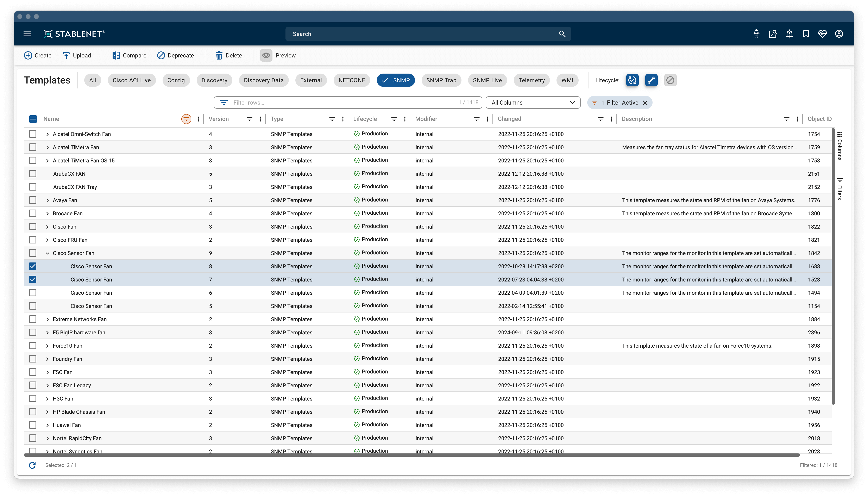
Task: Open the Columns side panel
Action: click(x=840, y=146)
